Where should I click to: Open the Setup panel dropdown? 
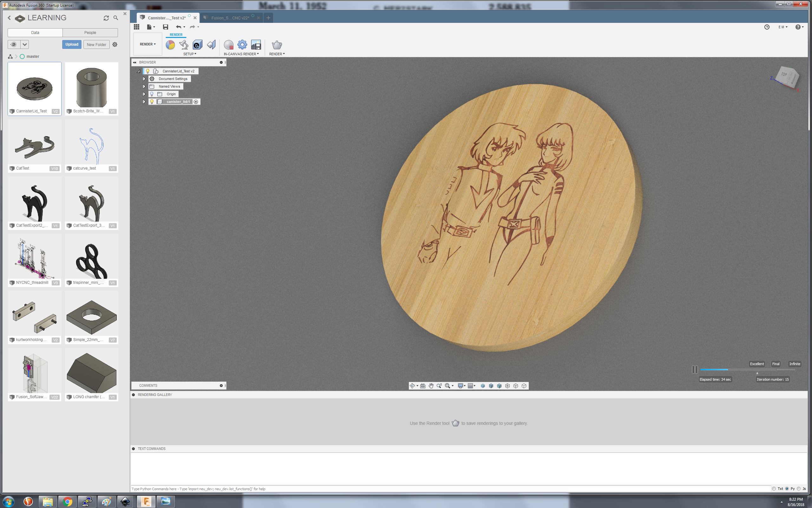[190, 54]
